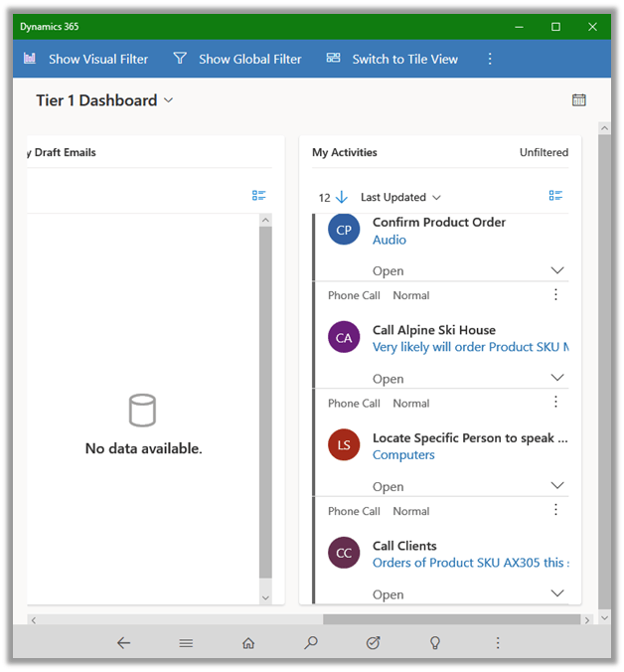The height and width of the screenshot is (672, 624).
Task: Toggle multi-select view icon in Draft Emails
Action: click(258, 196)
